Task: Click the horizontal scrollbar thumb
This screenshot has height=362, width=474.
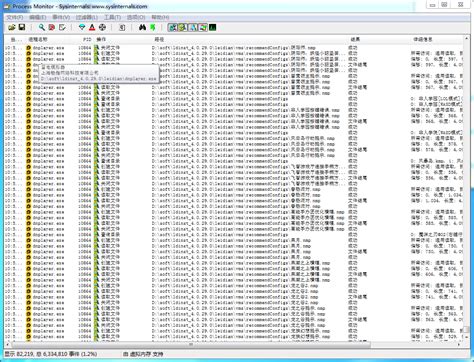Action: coord(191,344)
